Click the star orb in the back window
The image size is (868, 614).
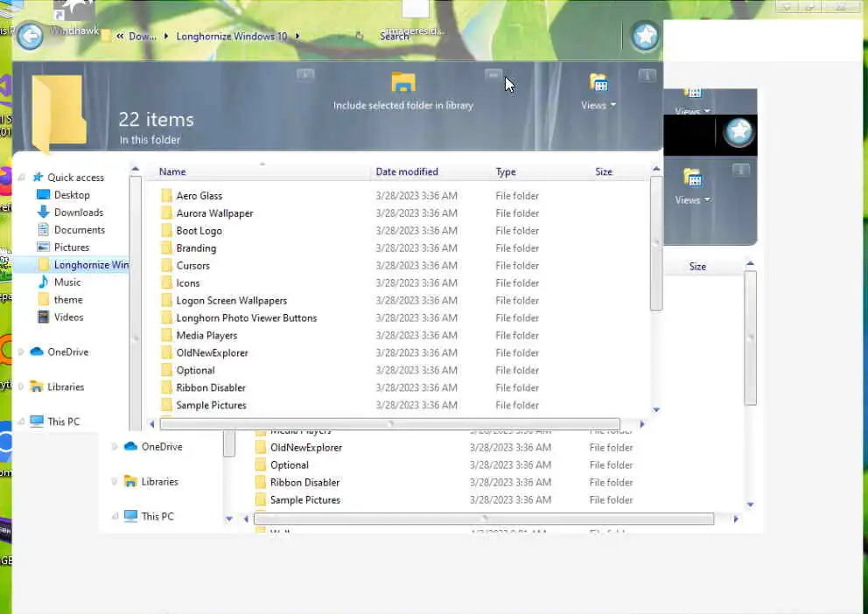(x=739, y=132)
